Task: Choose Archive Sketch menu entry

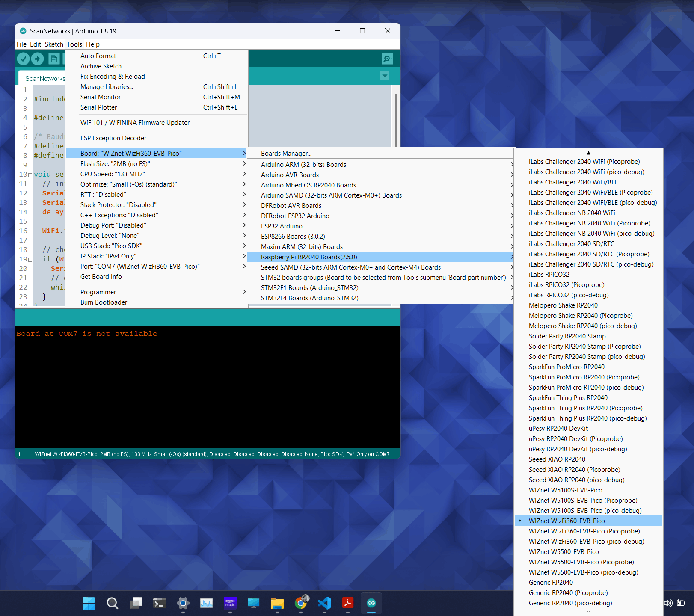Action: (x=157, y=66)
